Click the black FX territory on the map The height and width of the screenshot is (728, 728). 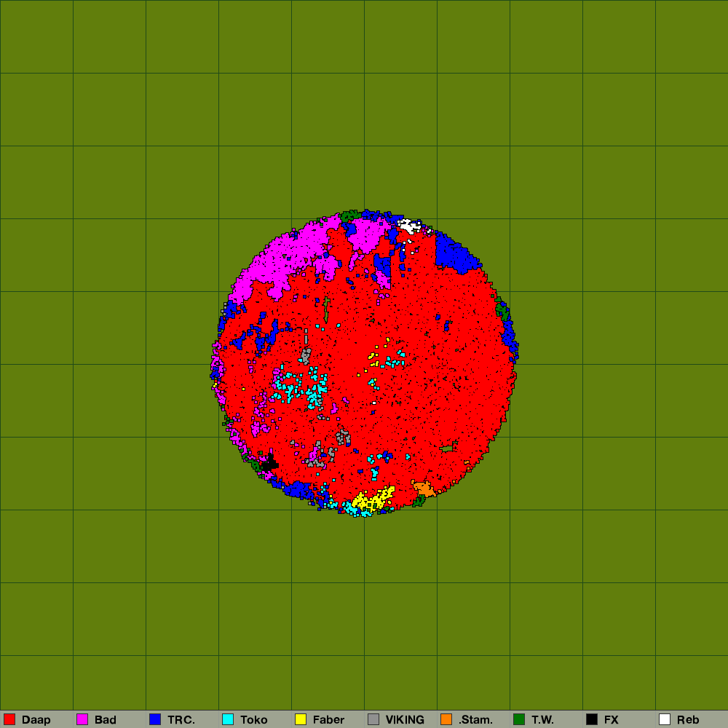270,463
